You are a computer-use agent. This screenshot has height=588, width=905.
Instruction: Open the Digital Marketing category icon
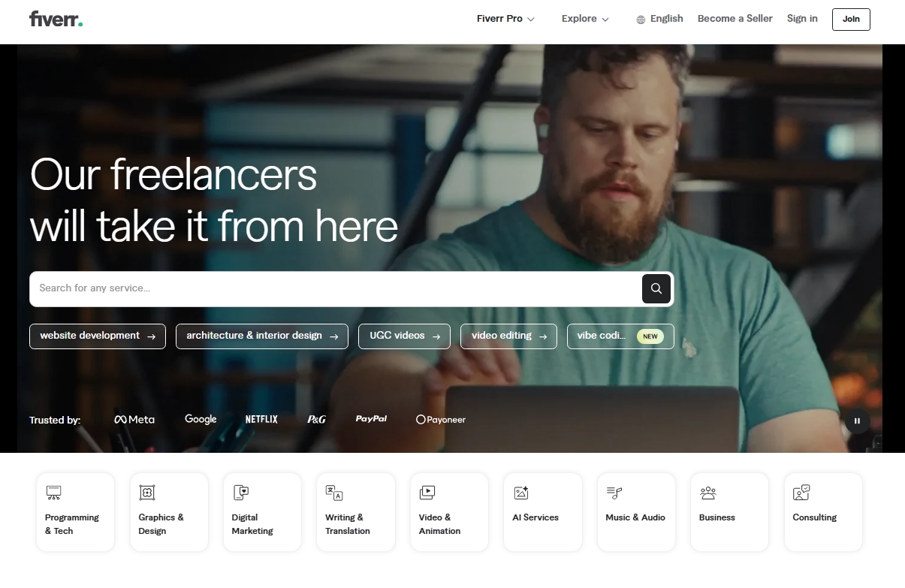pos(240,493)
